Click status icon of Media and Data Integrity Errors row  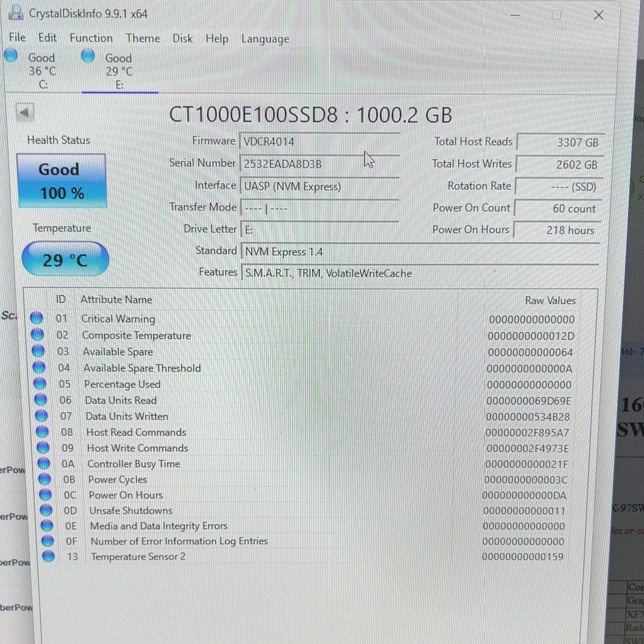tap(47, 525)
